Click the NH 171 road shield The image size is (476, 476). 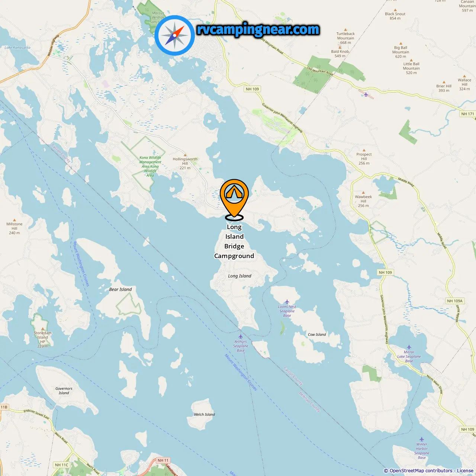(467, 114)
